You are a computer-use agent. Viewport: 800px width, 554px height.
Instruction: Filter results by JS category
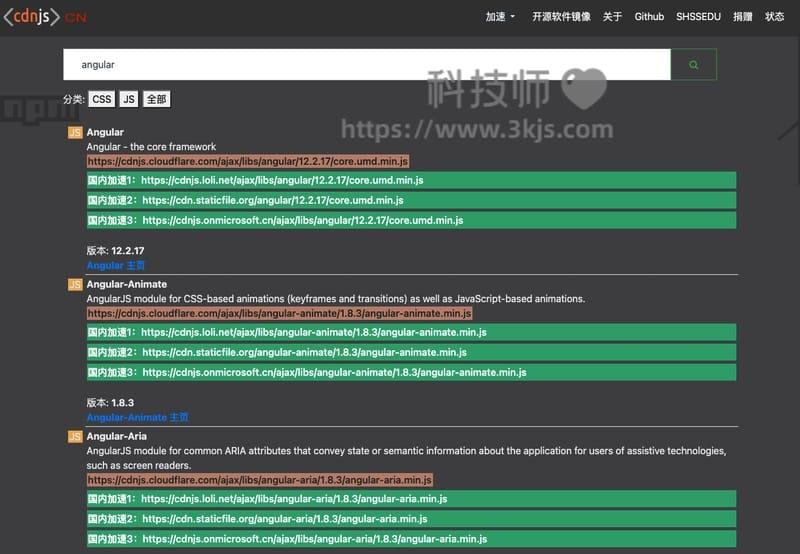(x=129, y=99)
